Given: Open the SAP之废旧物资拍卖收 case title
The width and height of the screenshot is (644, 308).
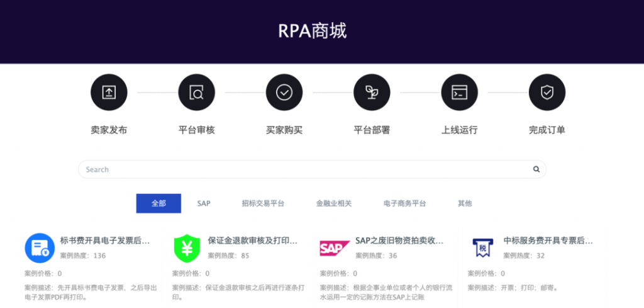Looking at the screenshot, I should click(399, 241).
